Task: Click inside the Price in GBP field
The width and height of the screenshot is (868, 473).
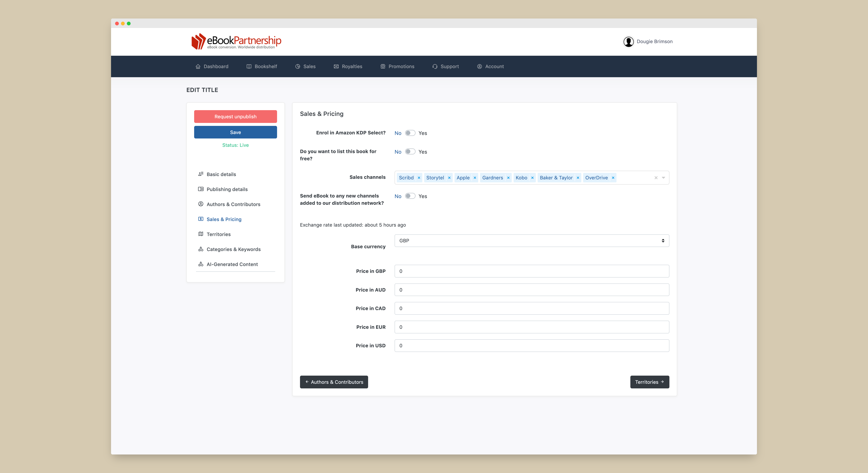Action: click(x=532, y=271)
